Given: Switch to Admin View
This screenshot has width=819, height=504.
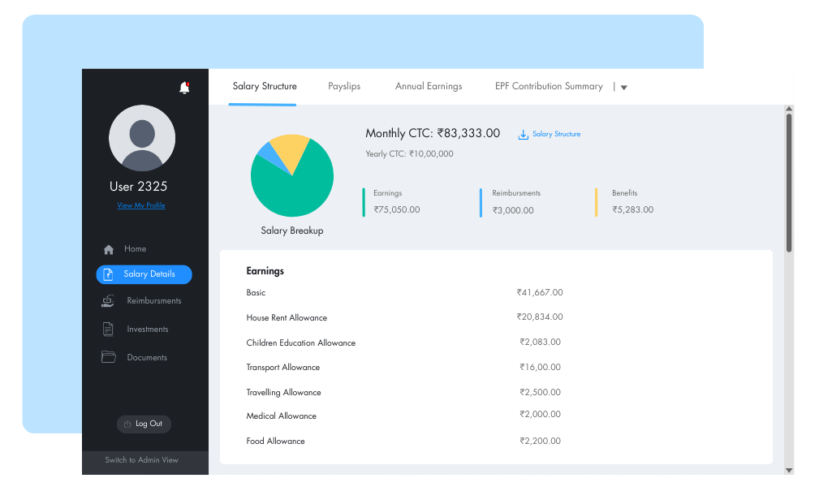Looking at the screenshot, I should (x=141, y=460).
